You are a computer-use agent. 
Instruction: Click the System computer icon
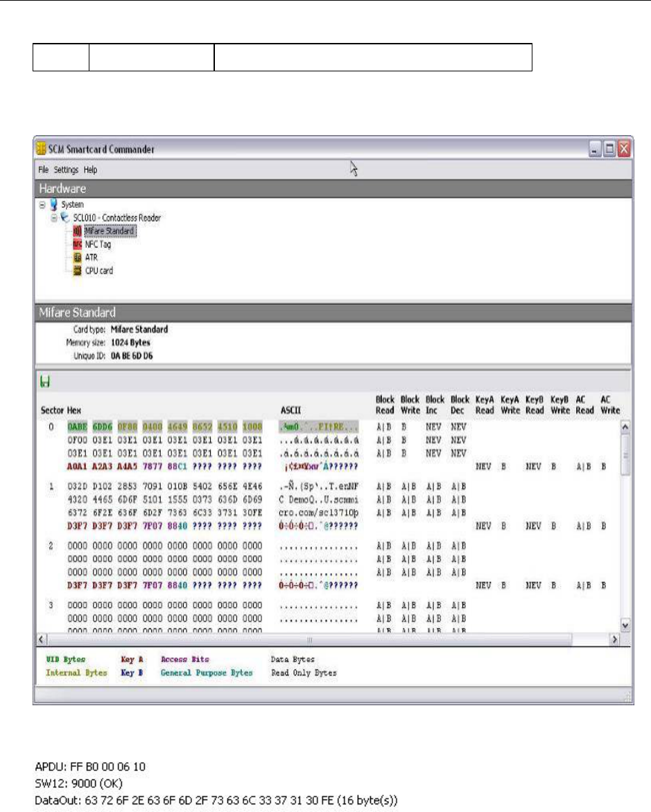pyautogui.click(x=53, y=204)
